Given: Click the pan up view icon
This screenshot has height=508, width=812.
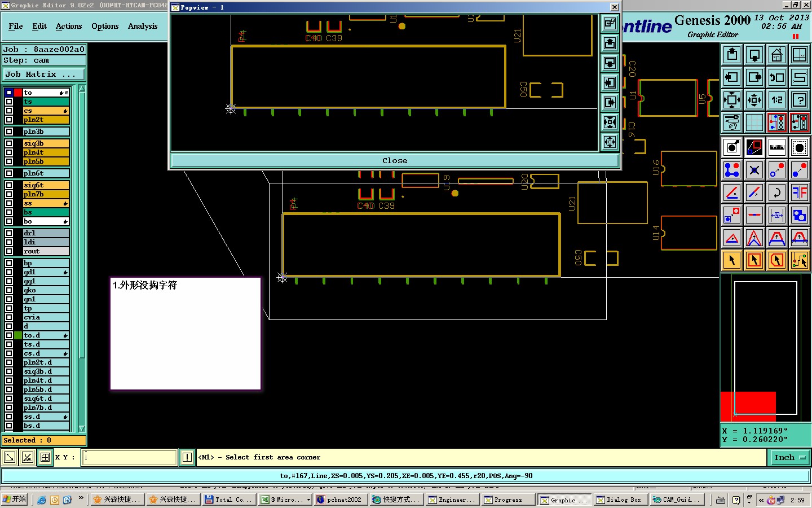Looking at the screenshot, I should point(732,55).
